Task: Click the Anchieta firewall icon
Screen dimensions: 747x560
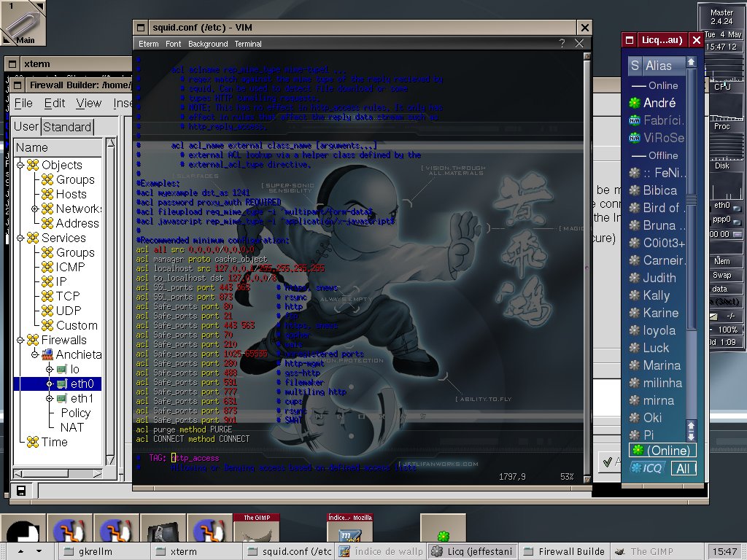Action: [x=47, y=354]
